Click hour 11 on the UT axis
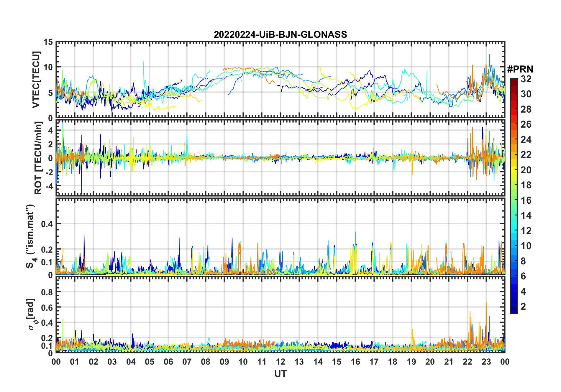The height and width of the screenshot is (392, 561). click(262, 362)
